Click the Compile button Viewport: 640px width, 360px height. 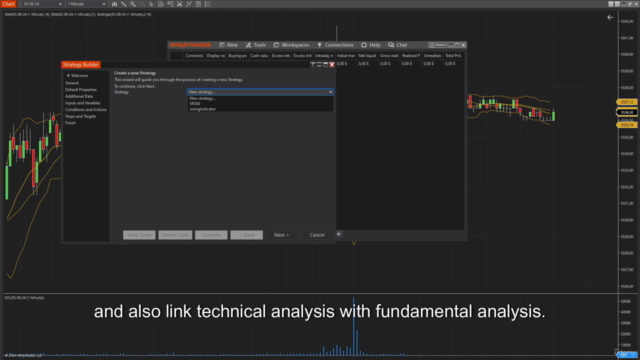(211, 235)
